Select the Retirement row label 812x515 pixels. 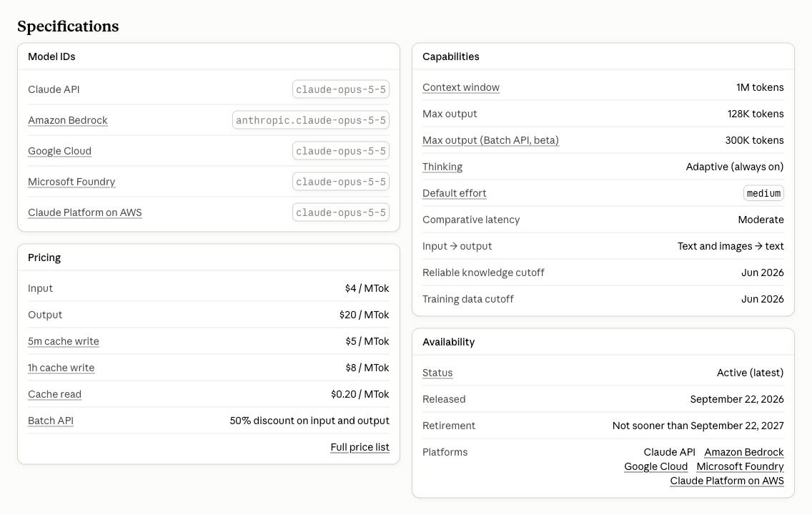[x=448, y=426]
